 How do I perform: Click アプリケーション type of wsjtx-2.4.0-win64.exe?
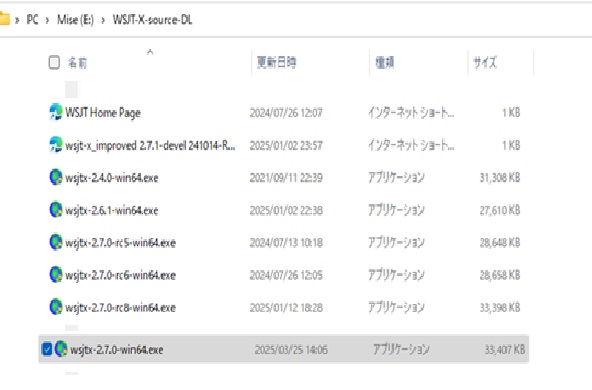pyautogui.click(x=396, y=177)
